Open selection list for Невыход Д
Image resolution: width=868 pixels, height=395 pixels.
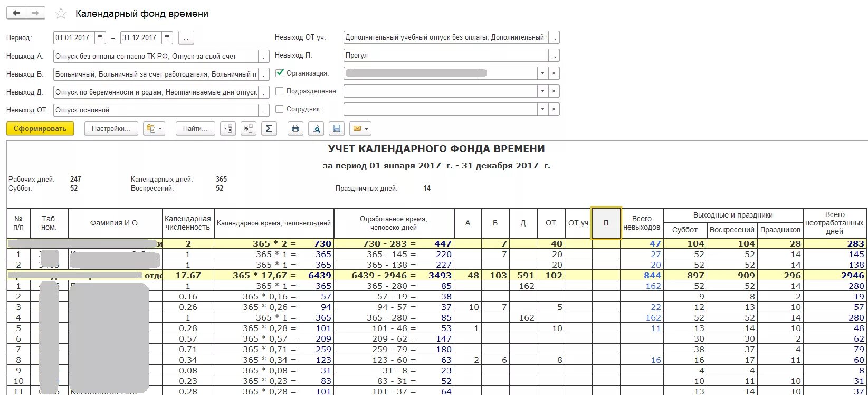[x=263, y=92]
